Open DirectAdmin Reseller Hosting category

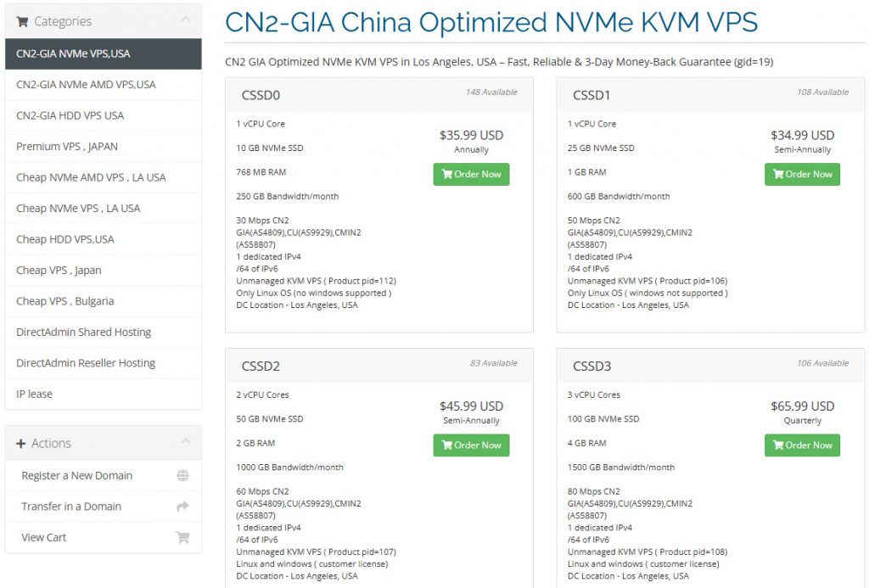tap(86, 363)
